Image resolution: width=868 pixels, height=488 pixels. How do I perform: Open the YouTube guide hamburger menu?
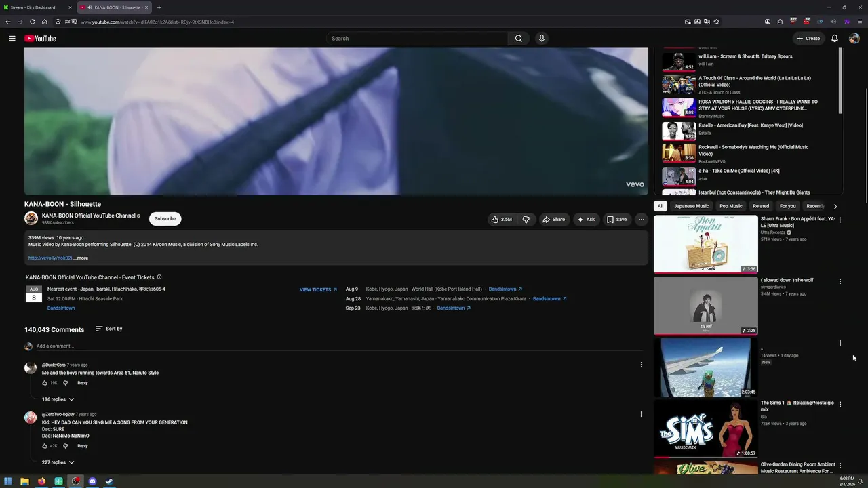point(12,39)
